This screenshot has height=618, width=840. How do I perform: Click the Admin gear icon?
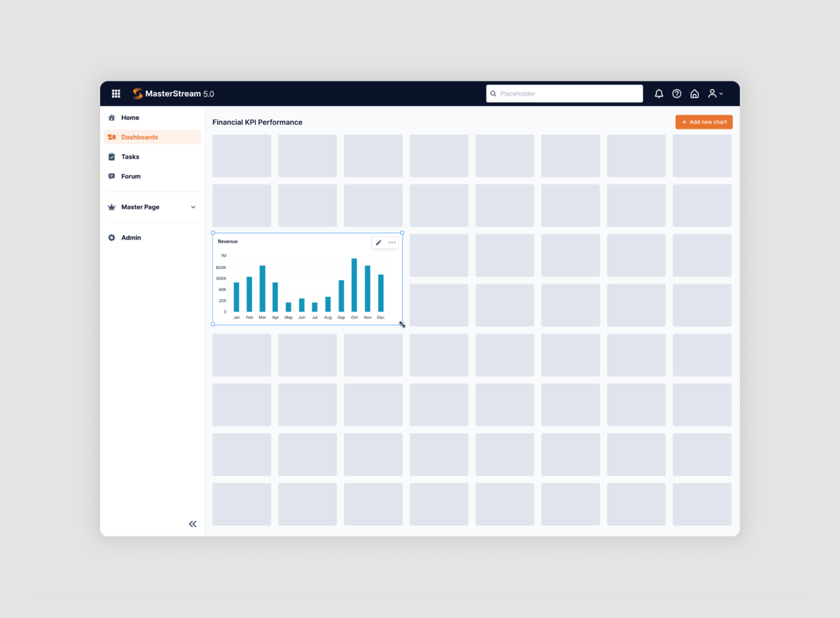(111, 238)
